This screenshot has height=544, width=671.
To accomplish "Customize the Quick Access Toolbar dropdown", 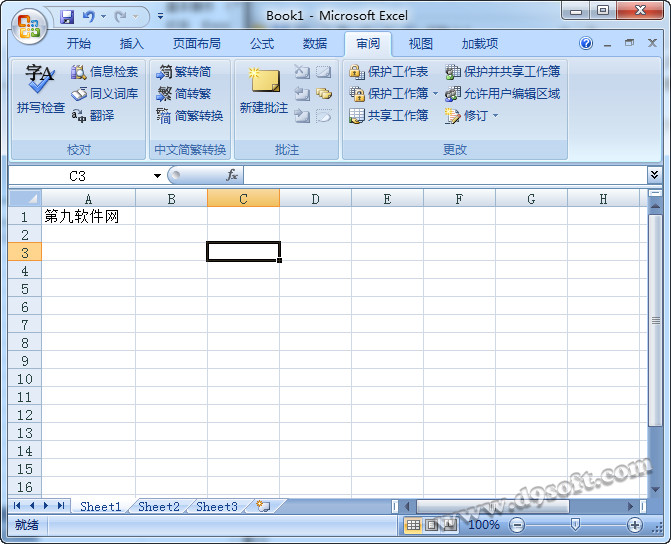I will point(160,16).
